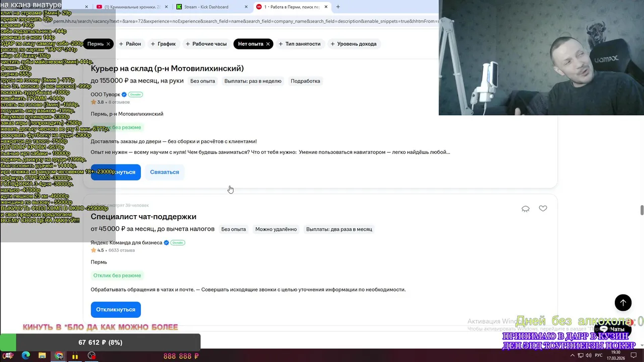Open the График filter

coord(163,44)
